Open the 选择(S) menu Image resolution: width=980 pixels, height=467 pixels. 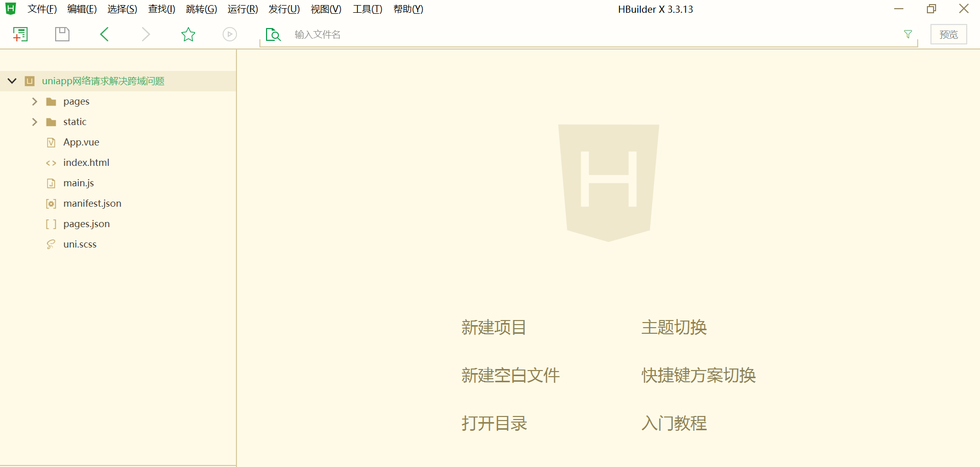(x=122, y=9)
